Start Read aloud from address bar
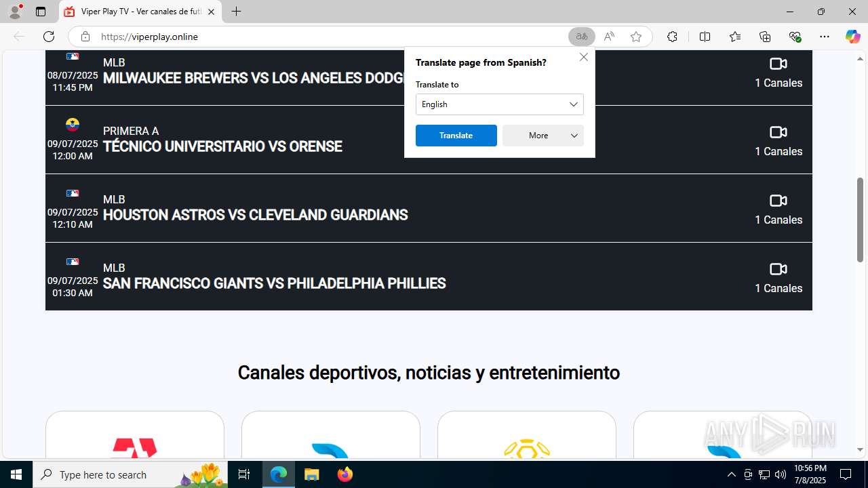The width and height of the screenshot is (868, 488). 609,37
